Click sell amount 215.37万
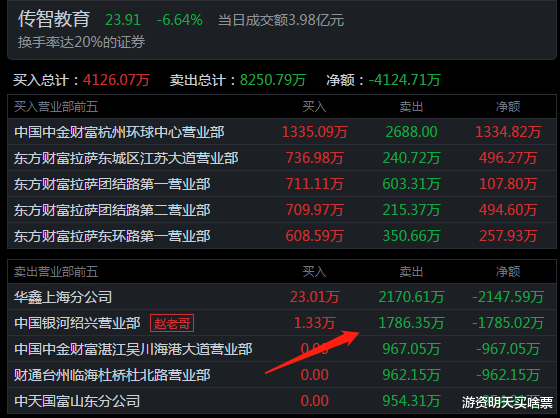The height and width of the screenshot is (418, 560). click(x=411, y=210)
